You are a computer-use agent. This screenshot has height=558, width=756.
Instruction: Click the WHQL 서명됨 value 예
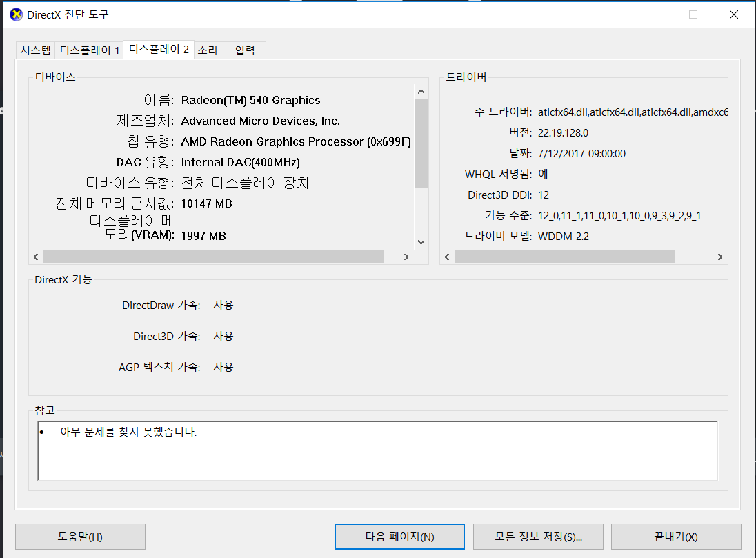pos(543,174)
